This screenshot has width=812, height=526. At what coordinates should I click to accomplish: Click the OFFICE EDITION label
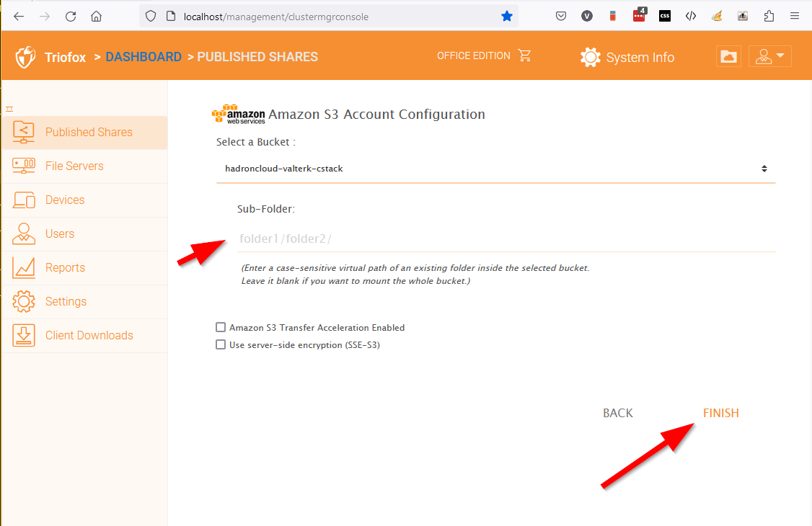tap(473, 56)
